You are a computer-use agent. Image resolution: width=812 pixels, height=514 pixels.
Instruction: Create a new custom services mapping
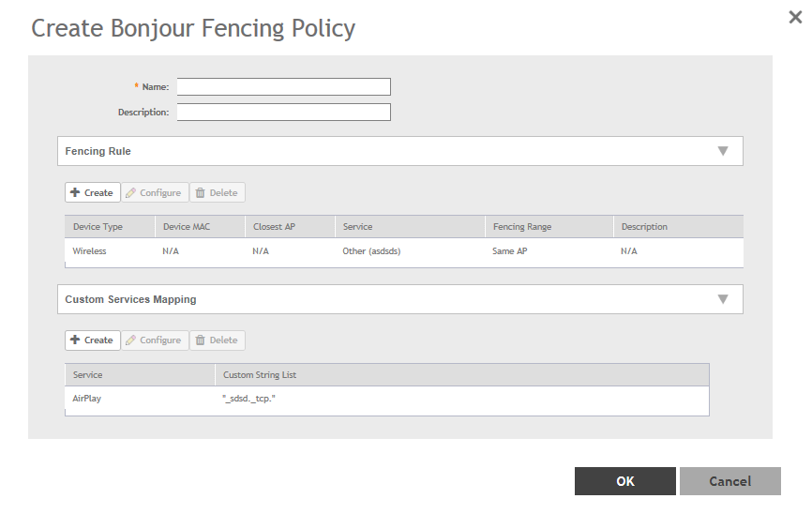click(x=92, y=340)
